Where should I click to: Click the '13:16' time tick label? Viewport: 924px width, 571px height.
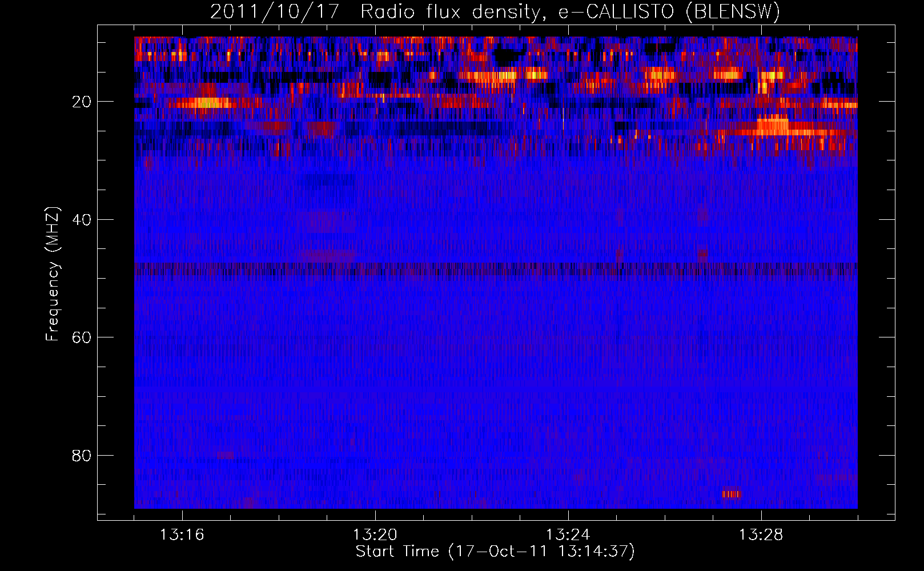[x=182, y=535]
